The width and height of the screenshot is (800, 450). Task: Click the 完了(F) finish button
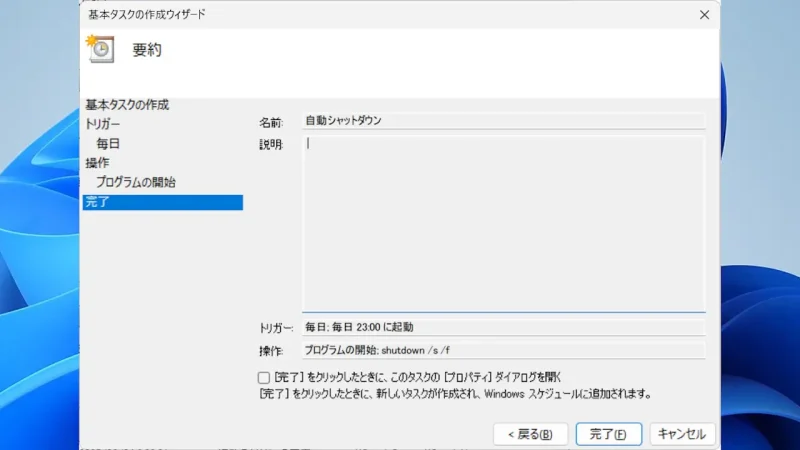pos(609,434)
